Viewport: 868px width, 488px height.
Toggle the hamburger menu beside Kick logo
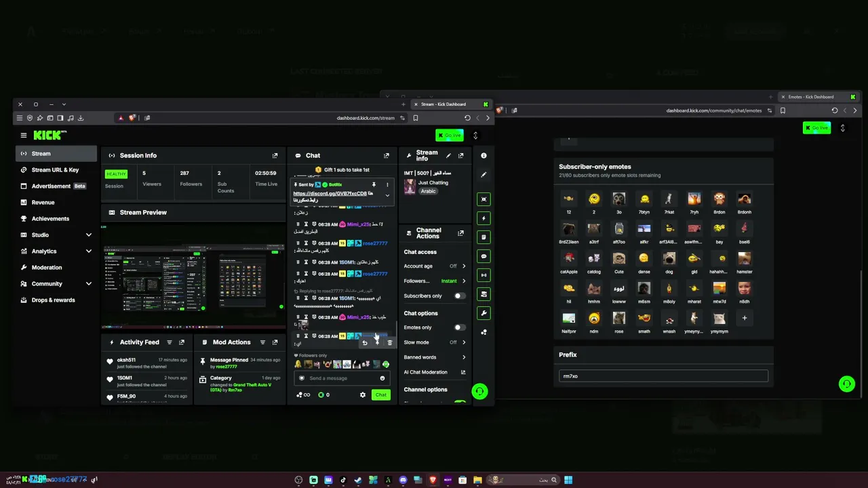pyautogui.click(x=24, y=136)
